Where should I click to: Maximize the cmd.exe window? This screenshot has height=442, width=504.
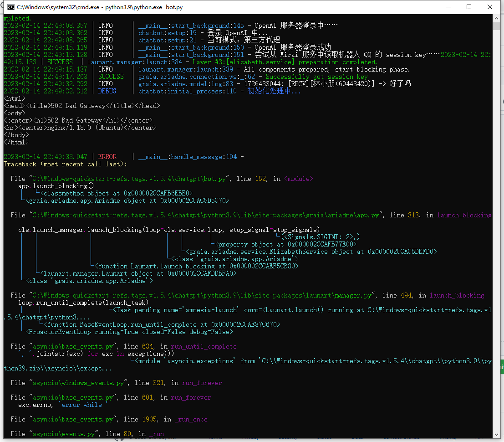pyautogui.click(x=469, y=7)
